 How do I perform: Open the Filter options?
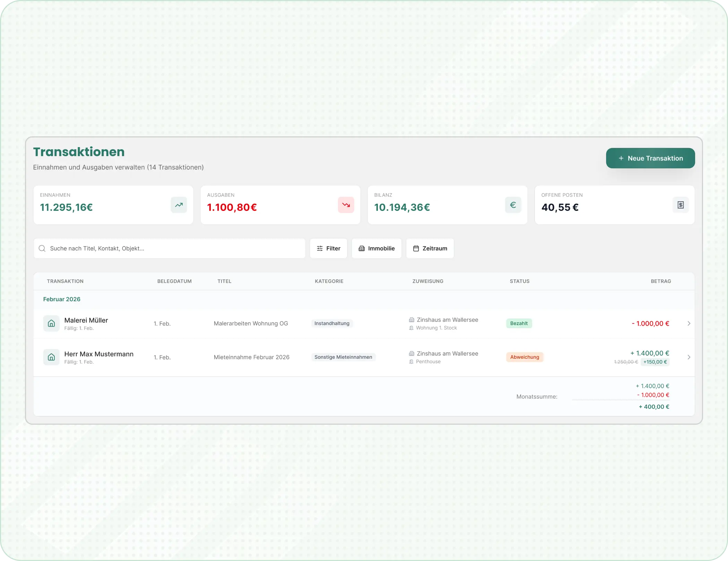(328, 248)
